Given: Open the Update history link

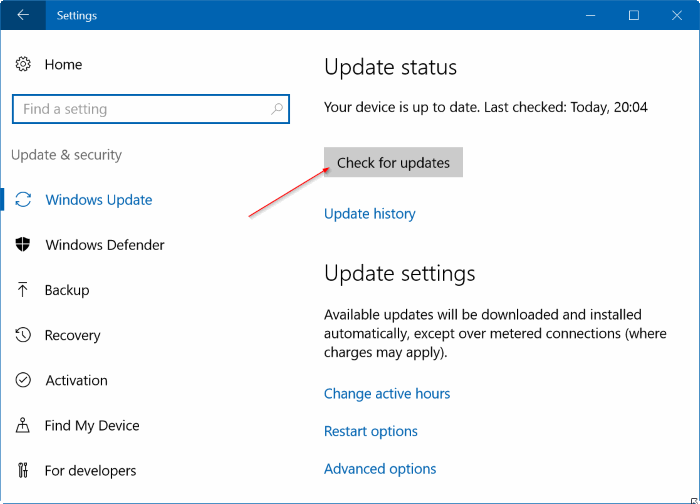Looking at the screenshot, I should 370,214.
